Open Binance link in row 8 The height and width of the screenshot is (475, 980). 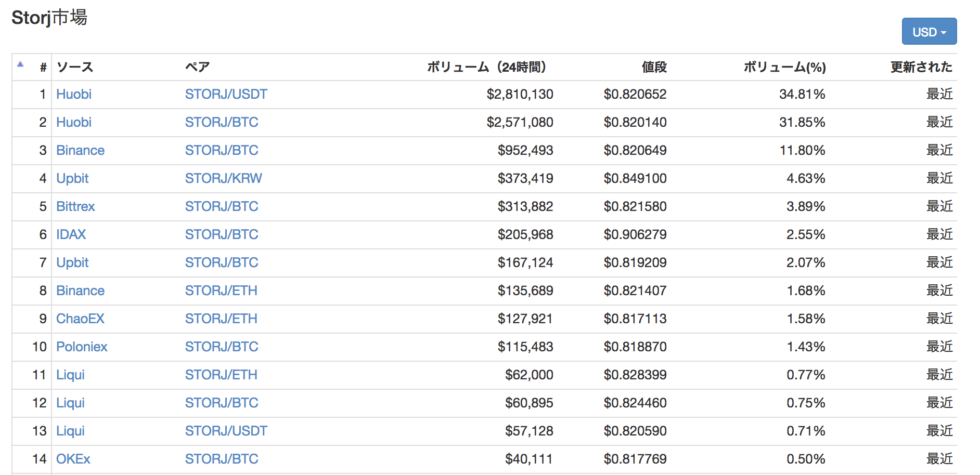click(x=81, y=291)
